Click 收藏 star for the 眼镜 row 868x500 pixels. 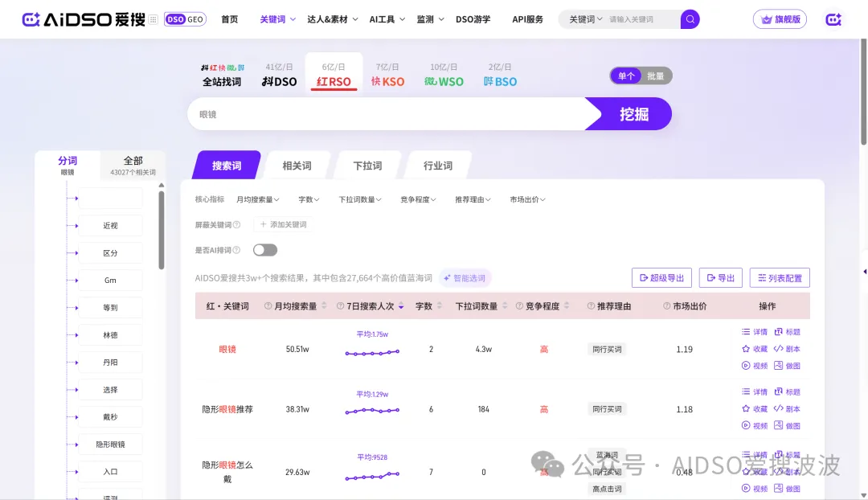click(x=755, y=349)
